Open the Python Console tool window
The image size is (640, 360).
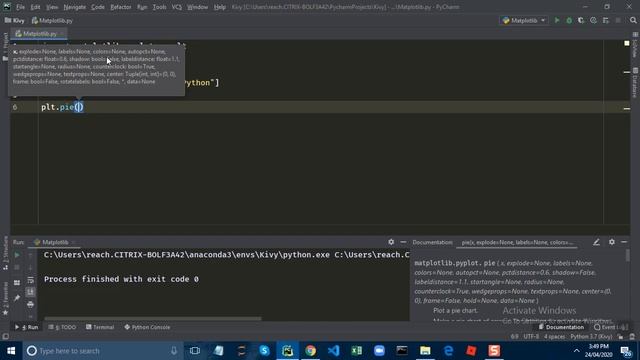(147, 327)
